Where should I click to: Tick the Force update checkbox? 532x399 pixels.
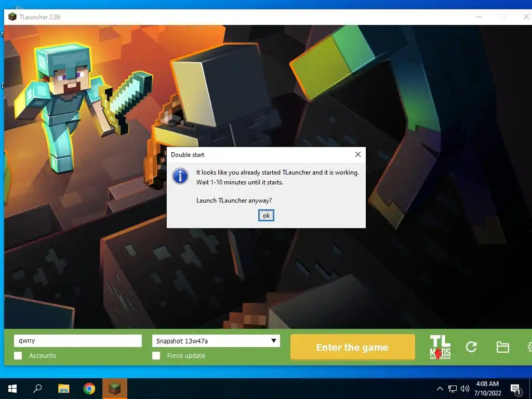point(156,355)
